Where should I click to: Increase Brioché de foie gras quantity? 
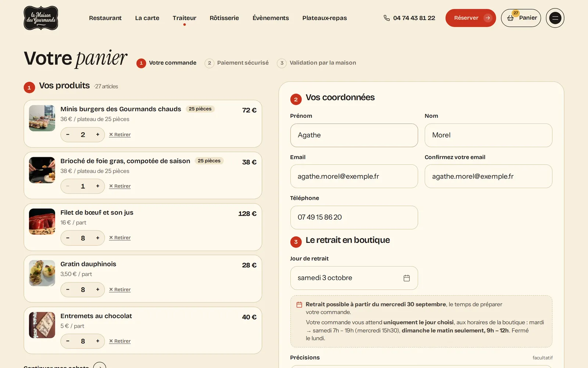98,186
